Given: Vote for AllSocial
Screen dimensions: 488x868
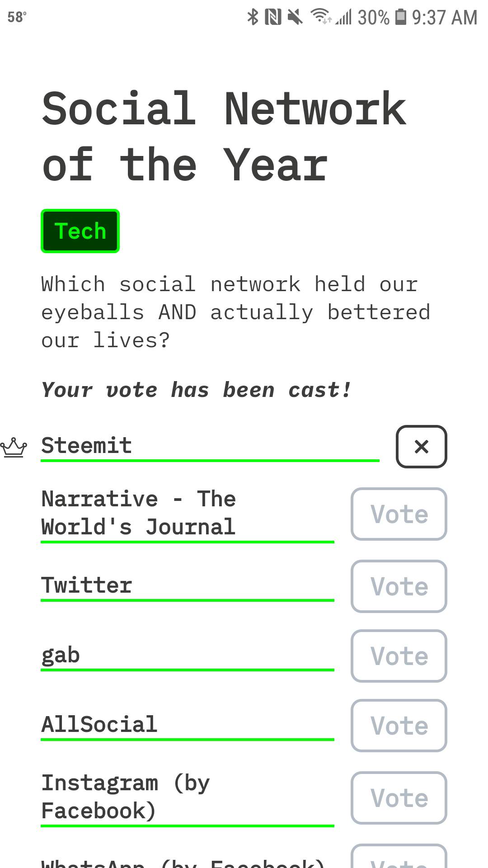Looking at the screenshot, I should coord(399,726).
